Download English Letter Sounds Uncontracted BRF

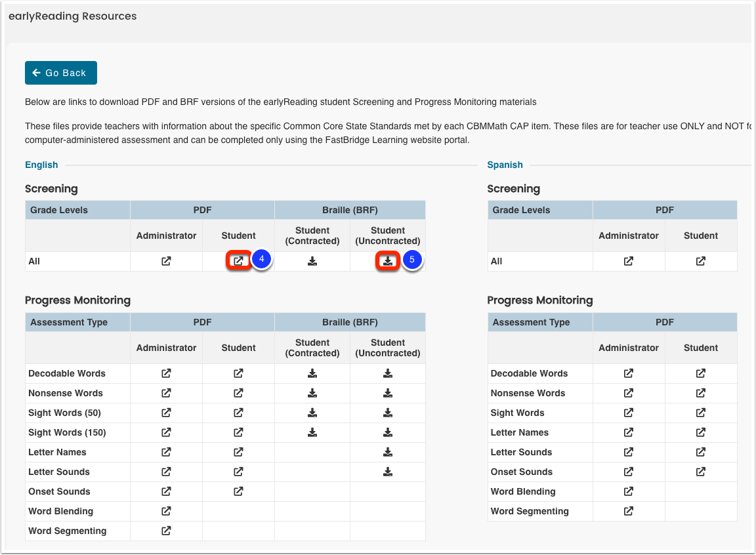[388, 472]
